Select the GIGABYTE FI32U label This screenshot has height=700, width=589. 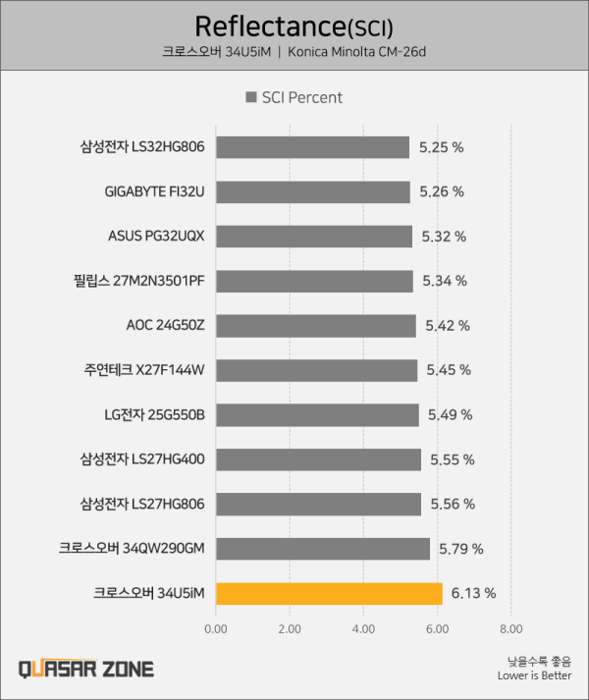click(154, 191)
